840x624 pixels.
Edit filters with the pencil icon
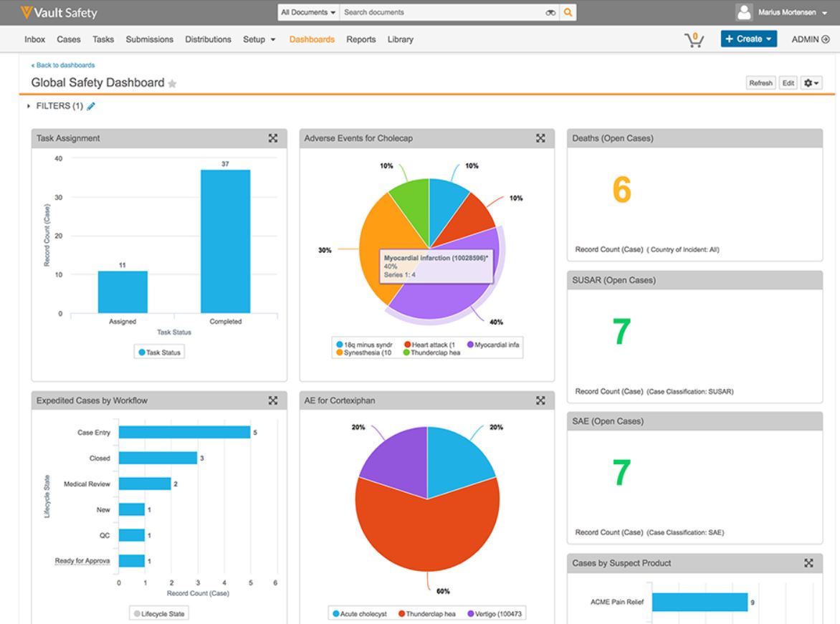pos(91,106)
